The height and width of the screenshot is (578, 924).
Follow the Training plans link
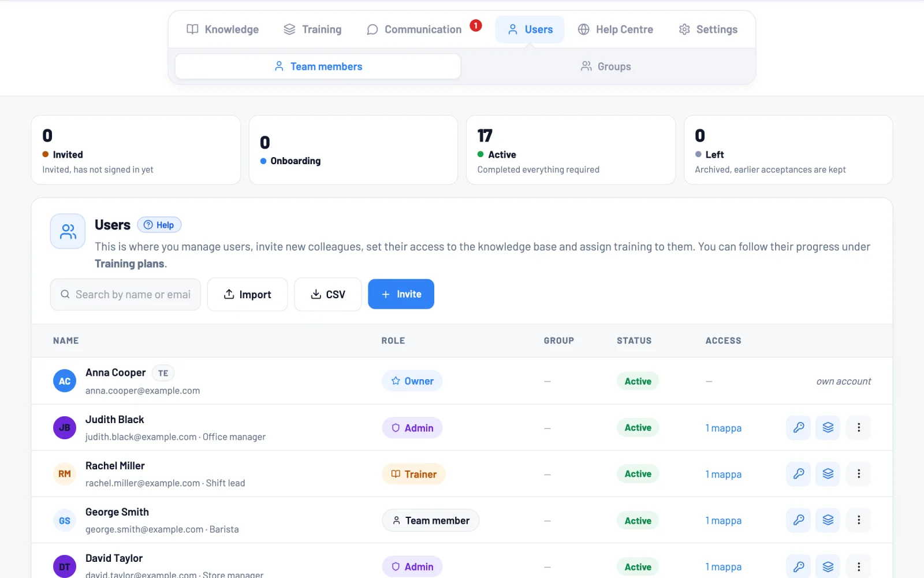tap(130, 264)
